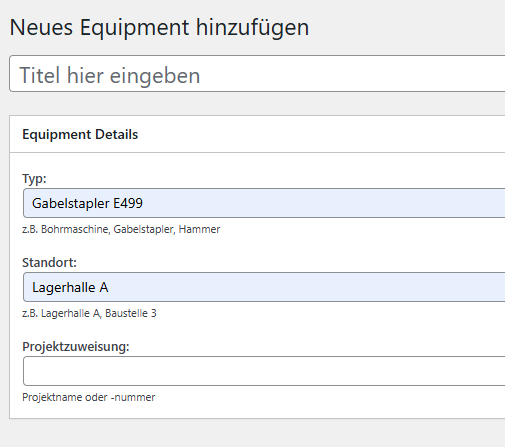
Task: Click the 'Standort:' field label
Action: point(49,263)
